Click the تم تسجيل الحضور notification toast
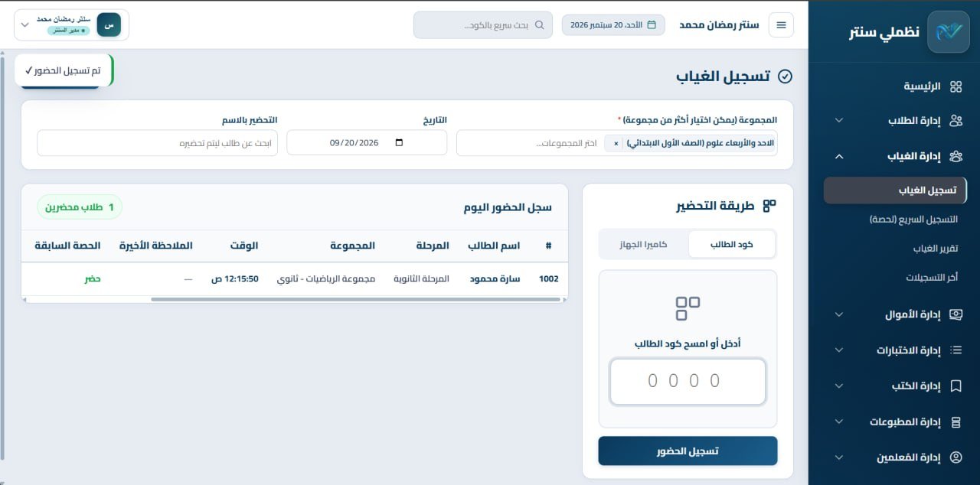The width and height of the screenshot is (980, 485). tap(64, 70)
